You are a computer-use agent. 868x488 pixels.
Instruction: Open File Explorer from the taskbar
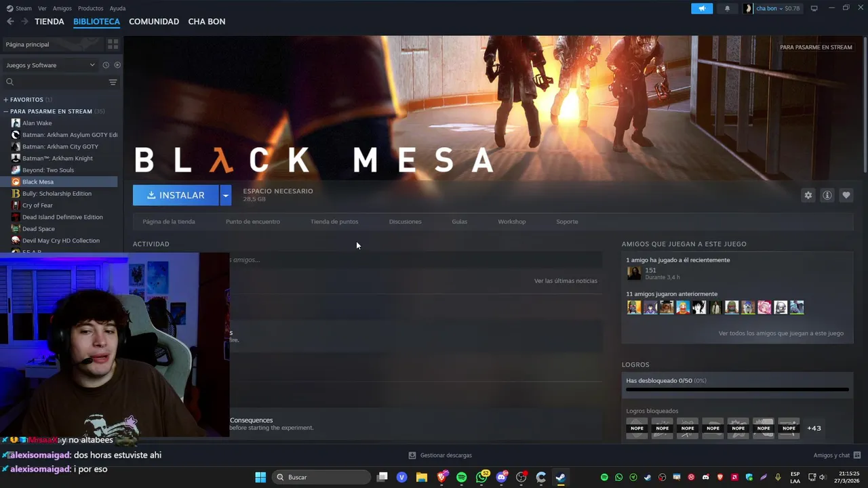pos(422,477)
